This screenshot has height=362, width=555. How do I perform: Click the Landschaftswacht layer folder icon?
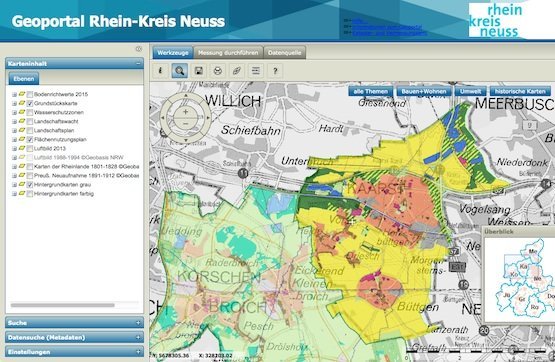point(22,121)
